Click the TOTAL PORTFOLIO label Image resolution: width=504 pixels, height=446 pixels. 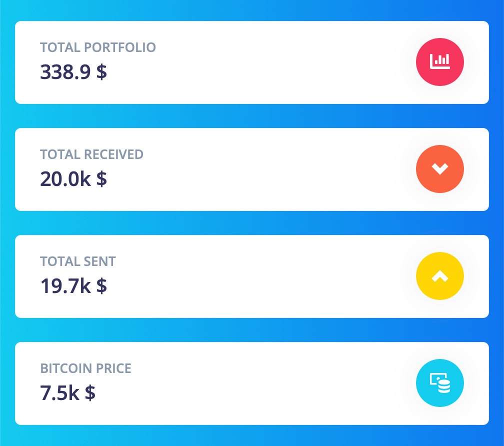[x=98, y=47]
